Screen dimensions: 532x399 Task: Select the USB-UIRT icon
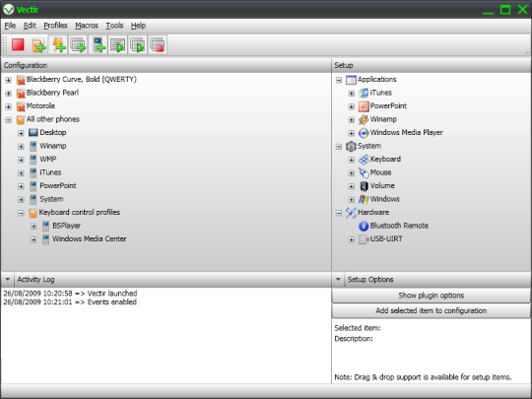point(364,239)
